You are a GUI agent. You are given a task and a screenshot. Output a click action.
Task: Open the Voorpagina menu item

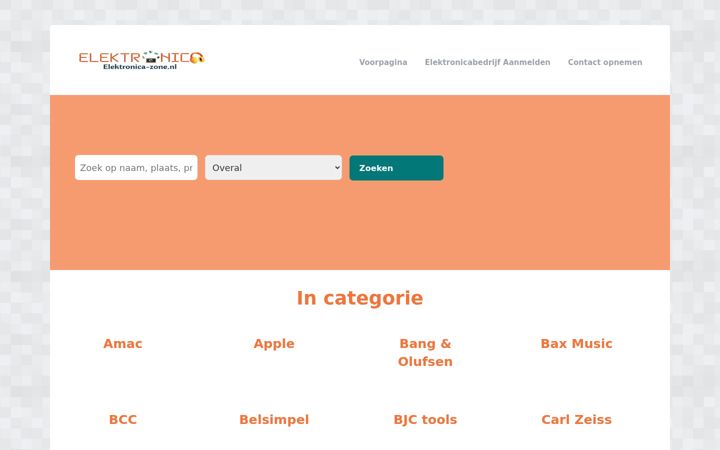point(383,62)
